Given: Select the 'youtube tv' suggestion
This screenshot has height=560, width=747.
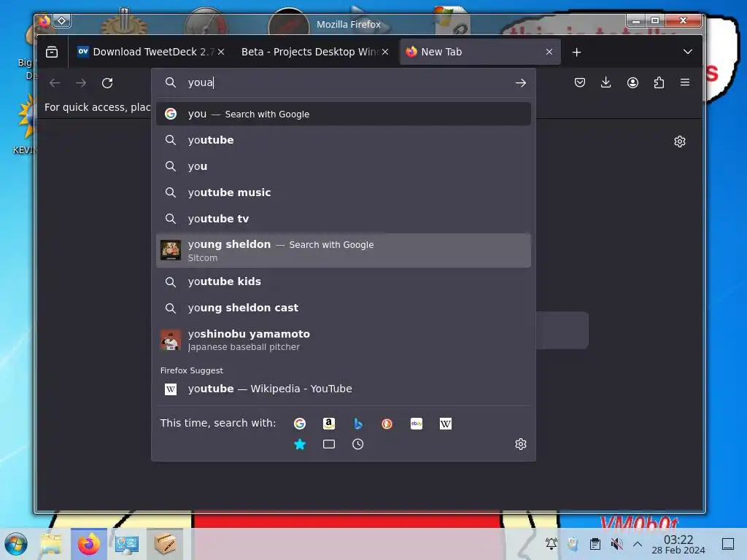Looking at the screenshot, I should [x=344, y=219].
